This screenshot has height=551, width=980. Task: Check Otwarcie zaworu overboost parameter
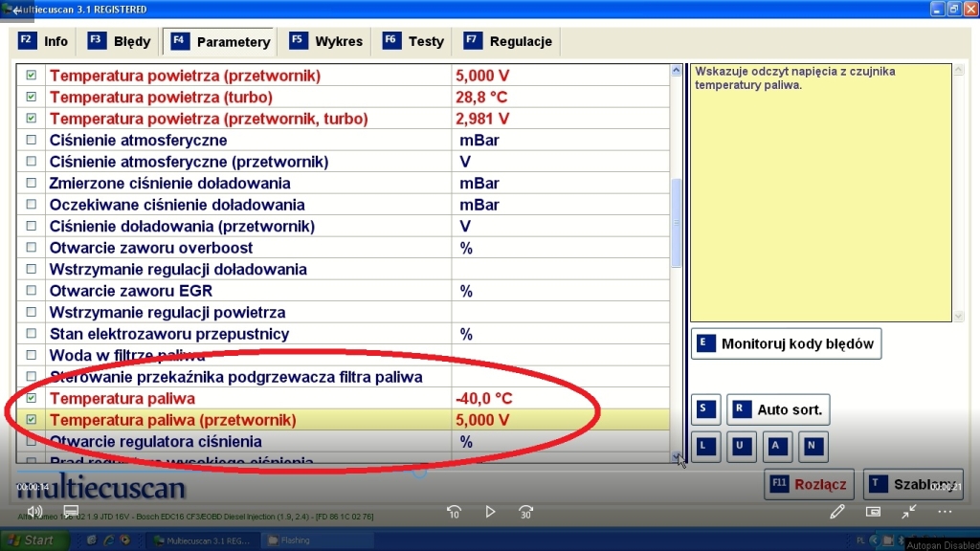tap(32, 248)
